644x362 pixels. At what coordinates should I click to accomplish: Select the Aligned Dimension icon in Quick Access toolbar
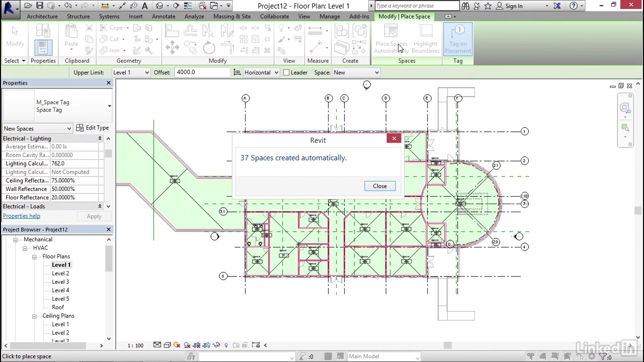122,6
